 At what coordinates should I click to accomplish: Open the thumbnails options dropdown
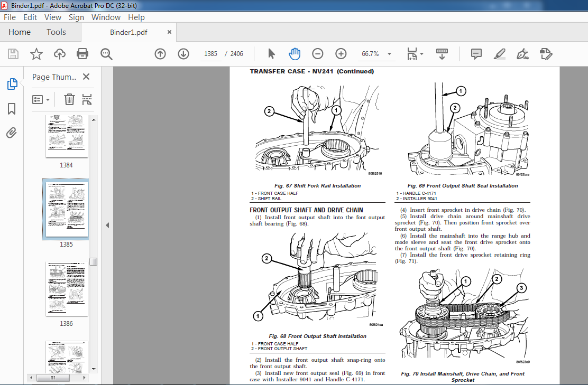[x=41, y=100]
